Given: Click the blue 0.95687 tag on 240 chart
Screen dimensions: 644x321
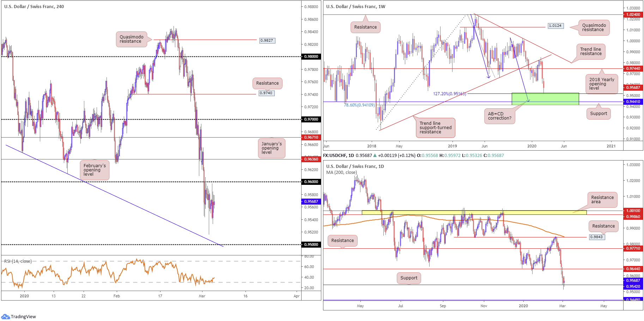Looking at the screenshot, I should tap(311, 201).
